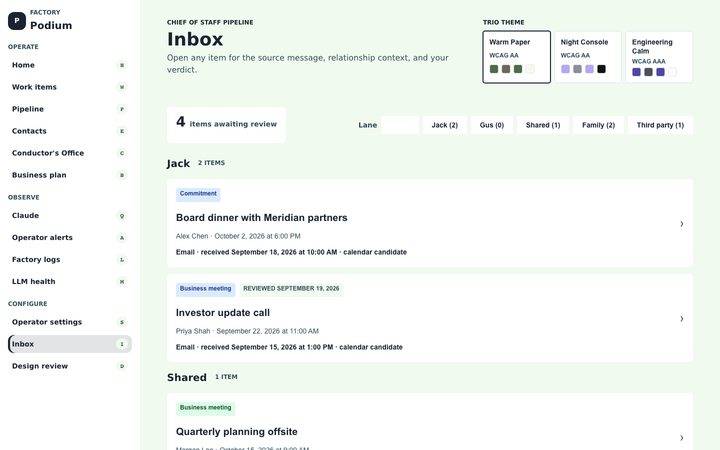Click Night Console's black color swatch
Viewport: 720px width, 450px height.
click(x=602, y=69)
